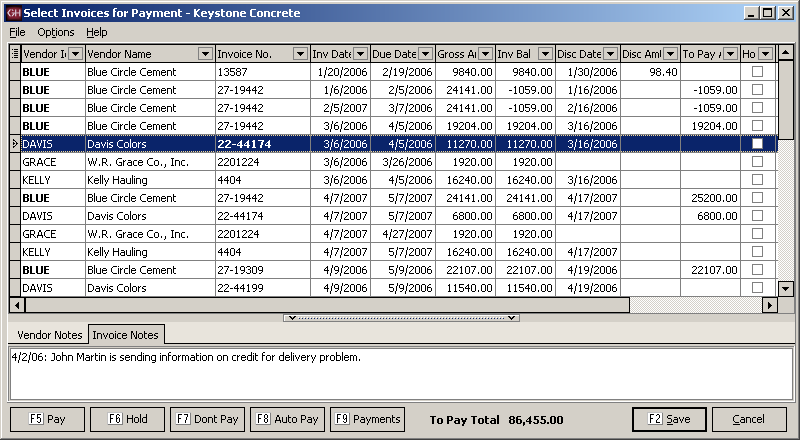Image resolution: width=800 pixels, height=440 pixels.
Task: Click To Pay value 19204.00
Action: coord(710,126)
